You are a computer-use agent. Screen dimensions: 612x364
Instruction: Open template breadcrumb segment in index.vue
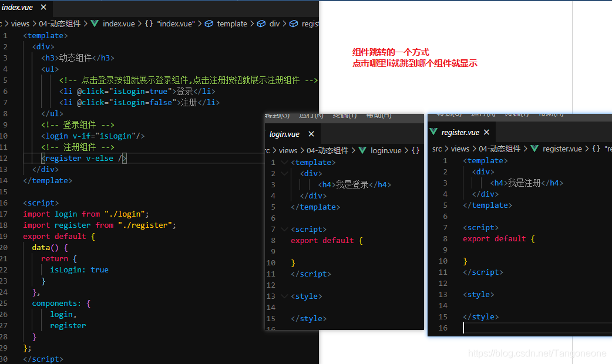click(x=232, y=23)
